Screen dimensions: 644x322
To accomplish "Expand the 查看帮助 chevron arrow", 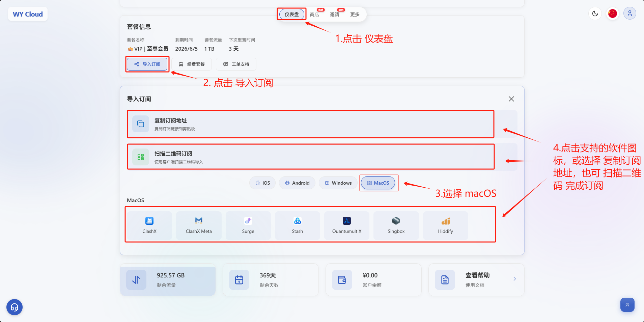I will (x=514, y=279).
